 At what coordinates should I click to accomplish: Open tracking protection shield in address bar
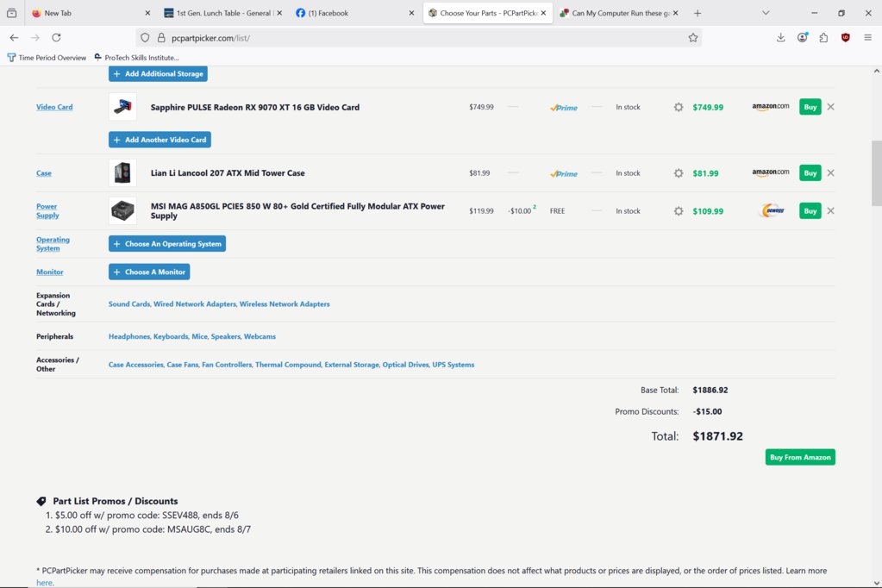pyautogui.click(x=145, y=38)
